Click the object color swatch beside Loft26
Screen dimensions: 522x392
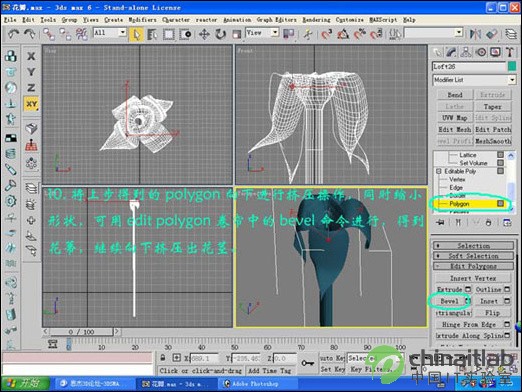(512, 66)
